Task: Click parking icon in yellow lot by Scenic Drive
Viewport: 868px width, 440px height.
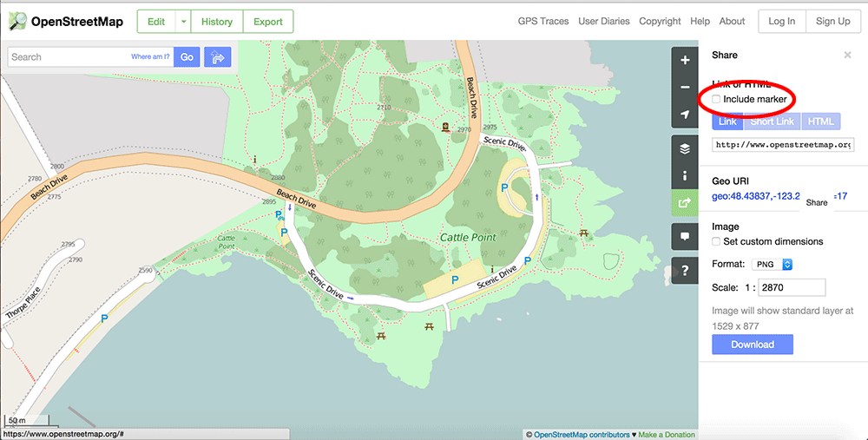Action: click(x=455, y=280)
